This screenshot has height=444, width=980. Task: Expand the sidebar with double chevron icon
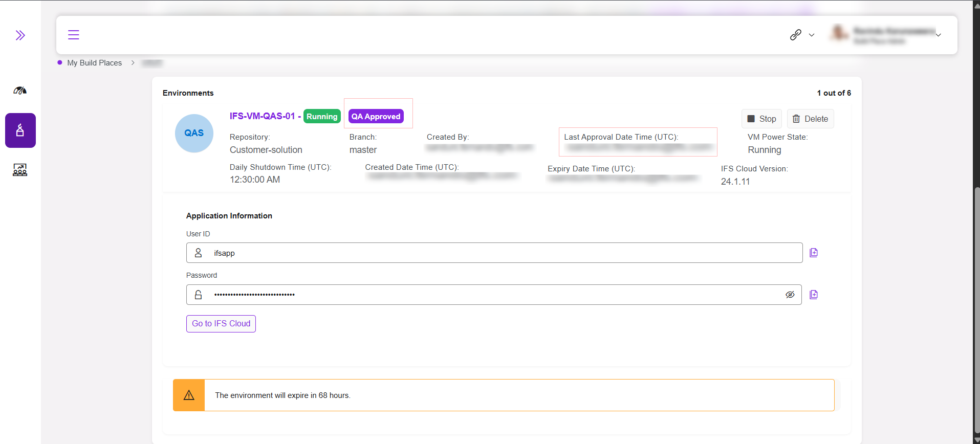tap(20, 35)
